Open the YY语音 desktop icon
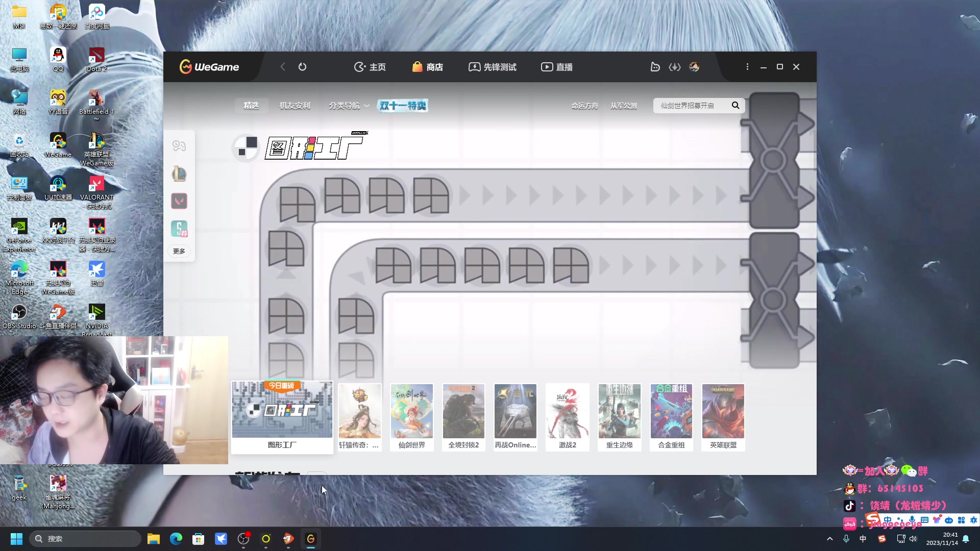Image resolution: width=980 pixels, height=551 pixels. click(58, 102)
